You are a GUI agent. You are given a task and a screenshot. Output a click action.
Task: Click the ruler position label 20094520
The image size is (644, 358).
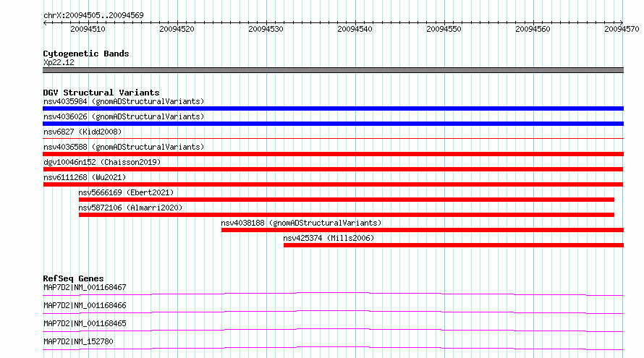pos(177,29)
